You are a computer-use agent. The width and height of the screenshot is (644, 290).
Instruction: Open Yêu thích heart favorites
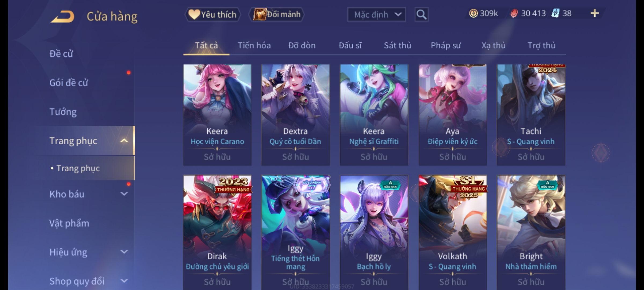pyautogui.click(x=213, y=15)
